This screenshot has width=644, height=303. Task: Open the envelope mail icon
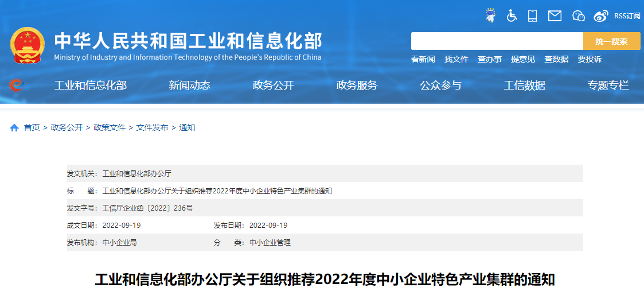[x=555, y=15]
